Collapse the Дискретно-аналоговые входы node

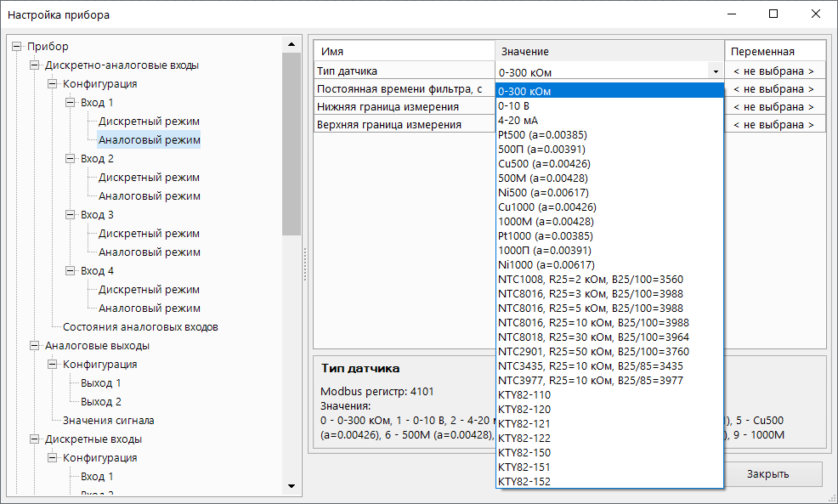click(35, 65)
